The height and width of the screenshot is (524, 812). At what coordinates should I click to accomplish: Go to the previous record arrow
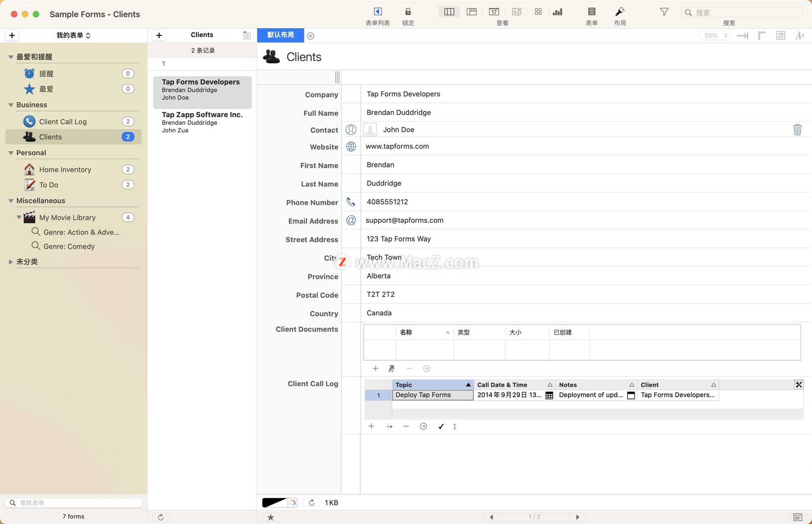coord(491,517)
